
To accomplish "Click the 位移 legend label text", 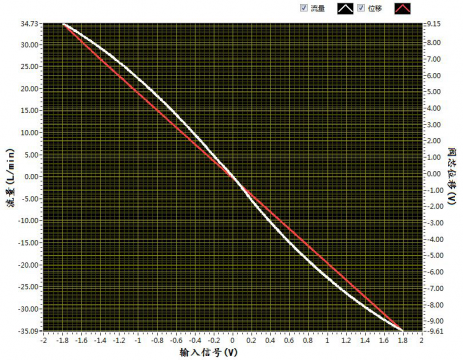I will (375, 8).
